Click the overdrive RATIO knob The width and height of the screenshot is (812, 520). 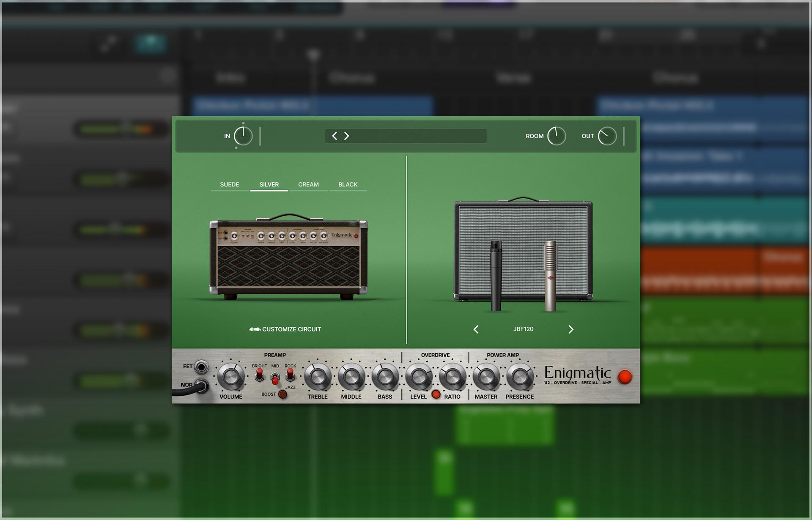click(453, 377)
